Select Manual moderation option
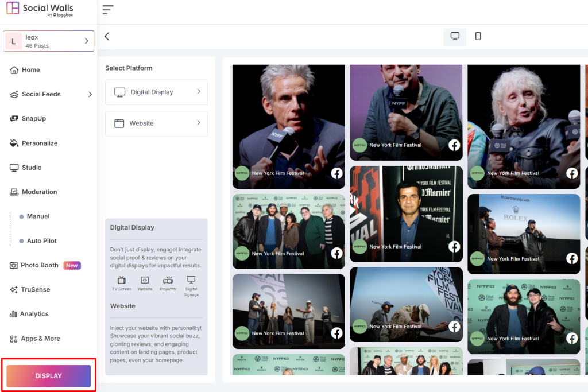Viewport: 588px width, 392px height. pos(38,216)
